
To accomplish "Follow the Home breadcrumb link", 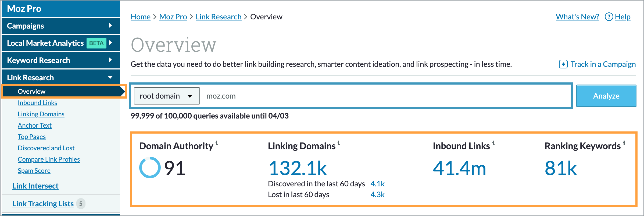I will [x=140, y=17].
